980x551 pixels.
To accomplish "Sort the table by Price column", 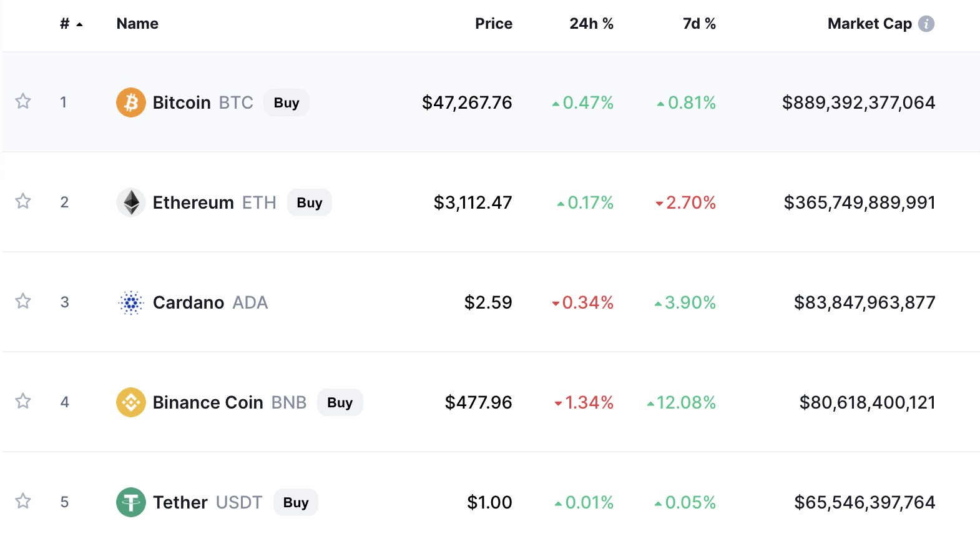I will [494, 24].
